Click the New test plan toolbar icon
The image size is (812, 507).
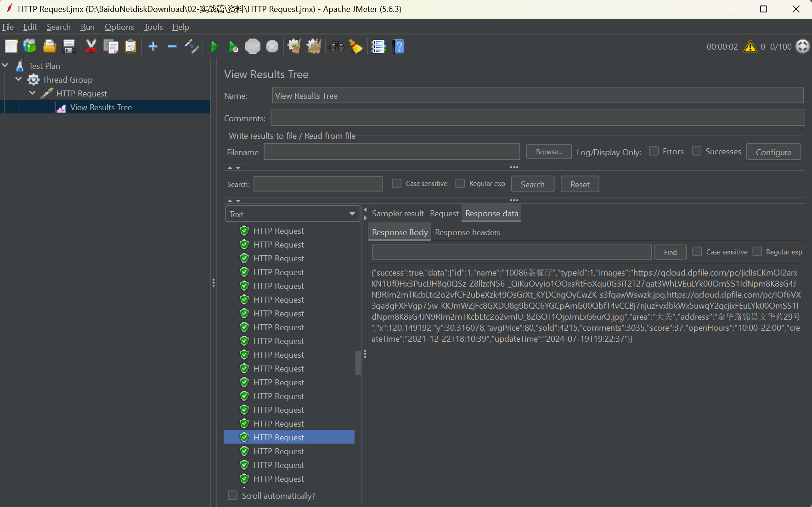pos(11,46)
